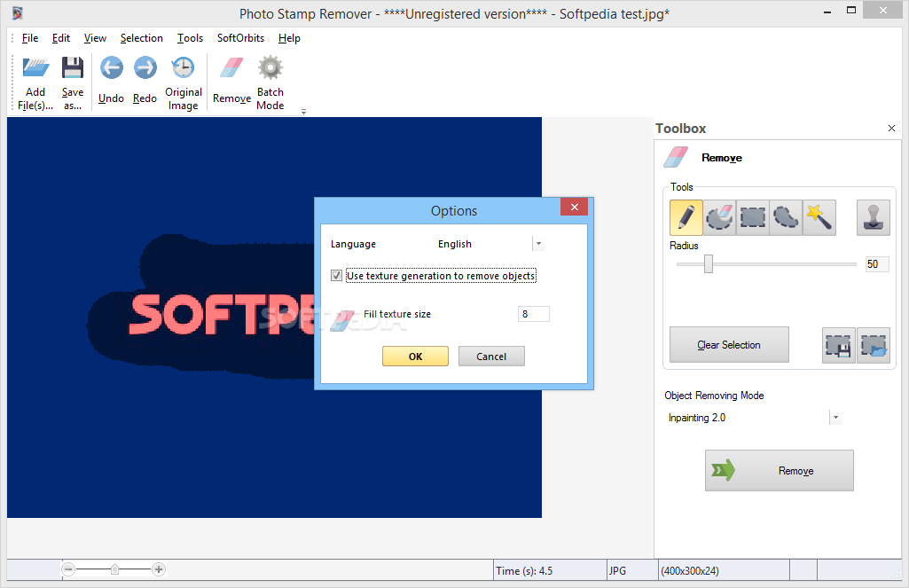Zoom in with the plus button

[x=159, y=569]
